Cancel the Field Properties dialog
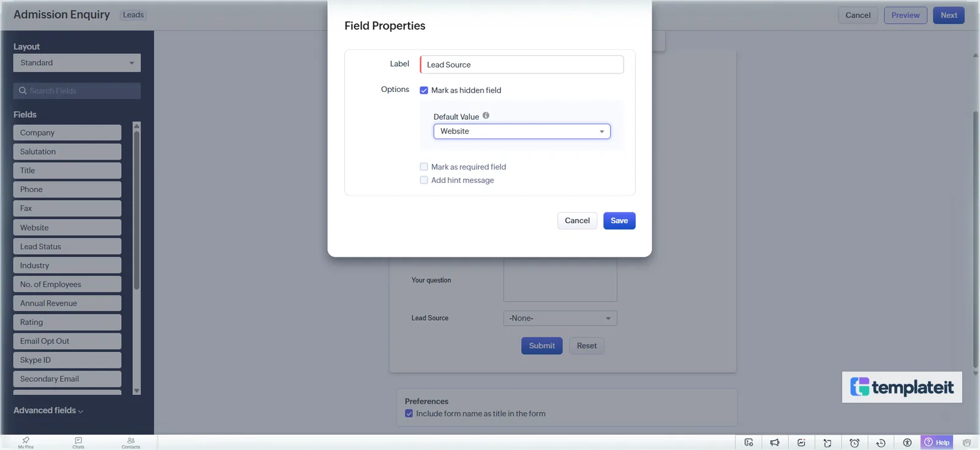The height and width of the screenshot is (450, 980). pyautogui.click(x=577, y=221)
